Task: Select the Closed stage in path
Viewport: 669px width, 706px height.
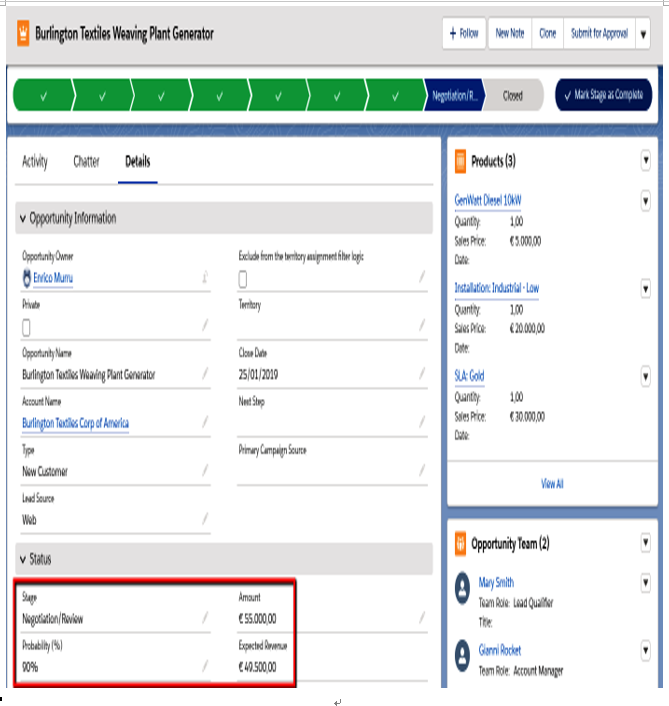Action: click(513, 95)
